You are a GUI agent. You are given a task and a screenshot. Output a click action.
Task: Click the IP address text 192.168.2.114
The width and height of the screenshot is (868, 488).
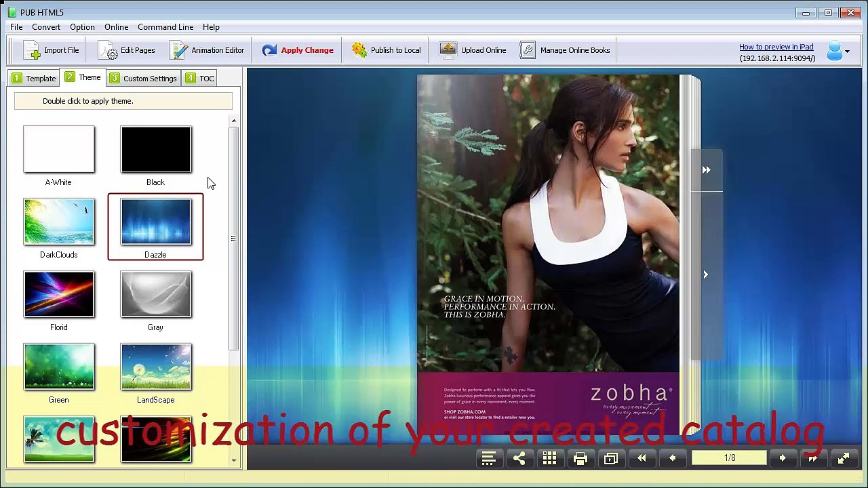[777, 58]
